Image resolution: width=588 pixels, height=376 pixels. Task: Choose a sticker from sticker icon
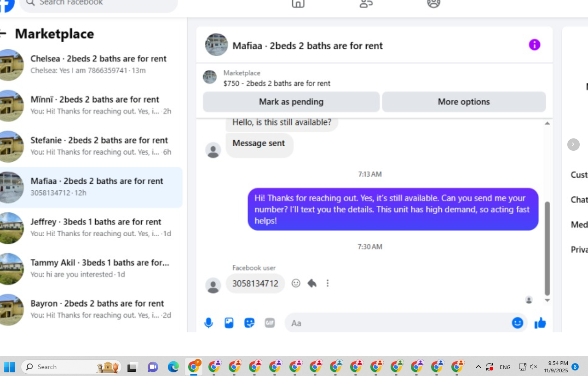(x=249, y=323)
